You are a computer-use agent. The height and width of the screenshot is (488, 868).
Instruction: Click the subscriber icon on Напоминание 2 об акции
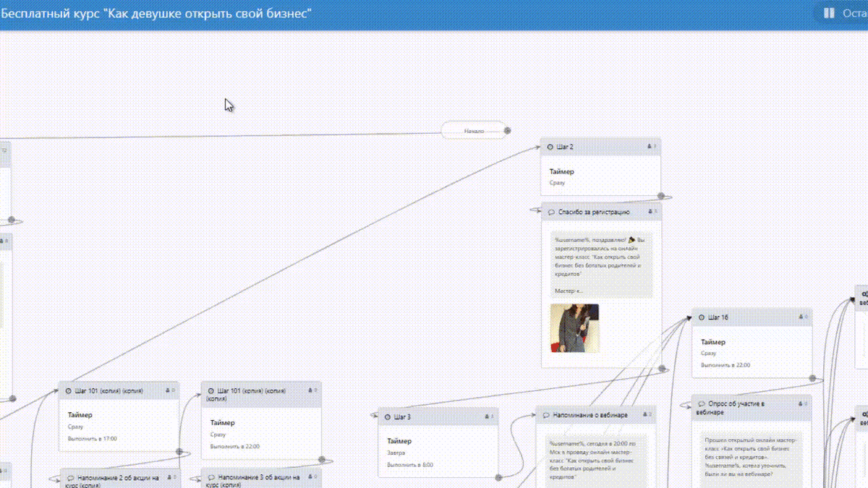(x=170, y=478)
